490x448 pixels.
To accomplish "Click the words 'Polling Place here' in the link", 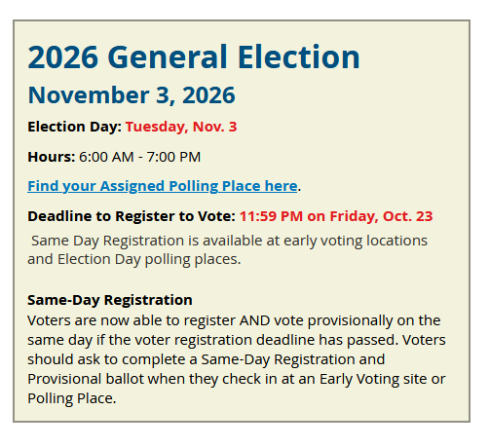I will click(x=233, y=186).
